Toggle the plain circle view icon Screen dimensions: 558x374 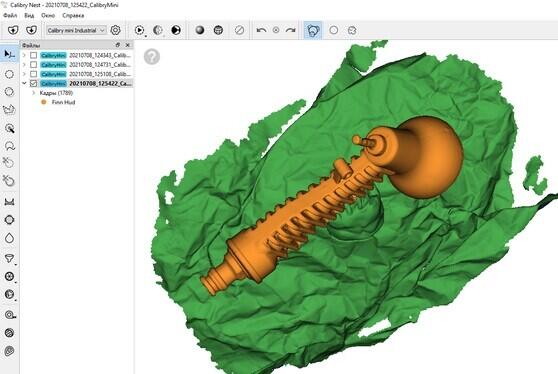click(334, 30)
